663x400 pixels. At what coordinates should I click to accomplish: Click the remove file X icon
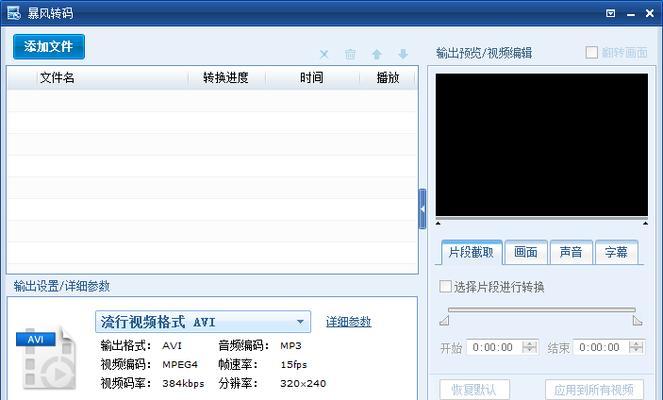click(324, 54)
